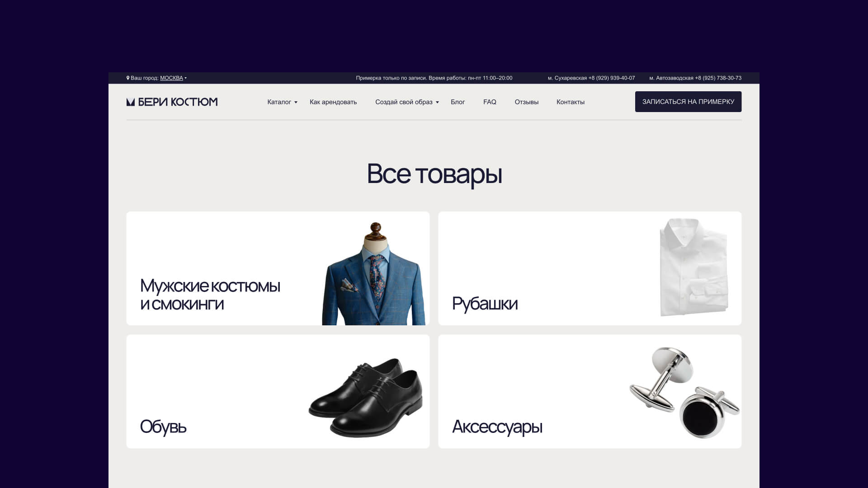Open the Как арендовать menu item
Image resolution: width=868 pixels, height=488 pixels.
333,102
